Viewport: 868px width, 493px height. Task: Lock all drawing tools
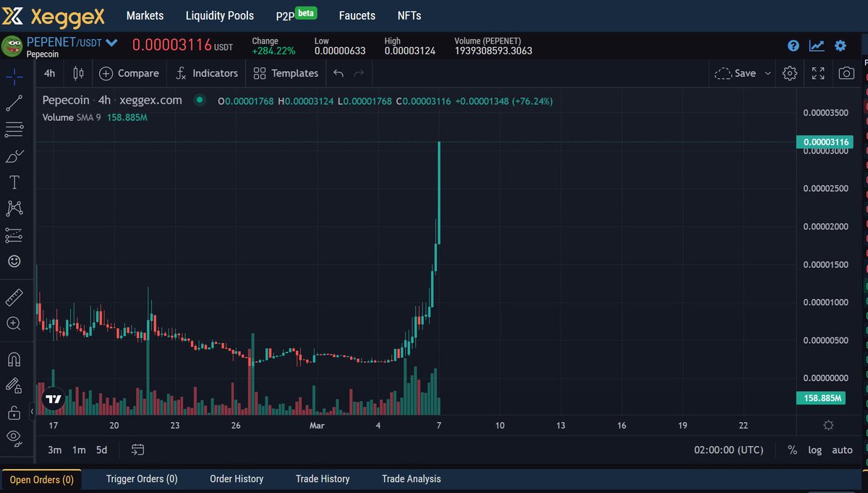pyautogui.click(x=14, y=412)
